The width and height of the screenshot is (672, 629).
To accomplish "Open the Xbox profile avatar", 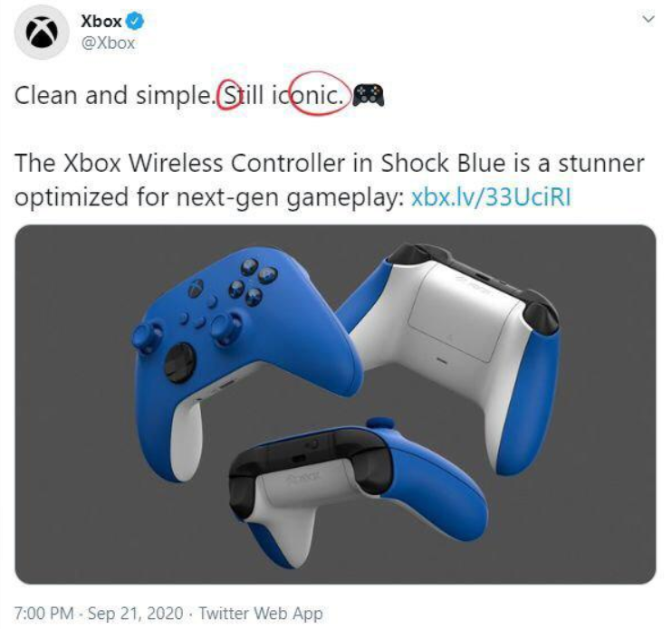I will point(42,32).
